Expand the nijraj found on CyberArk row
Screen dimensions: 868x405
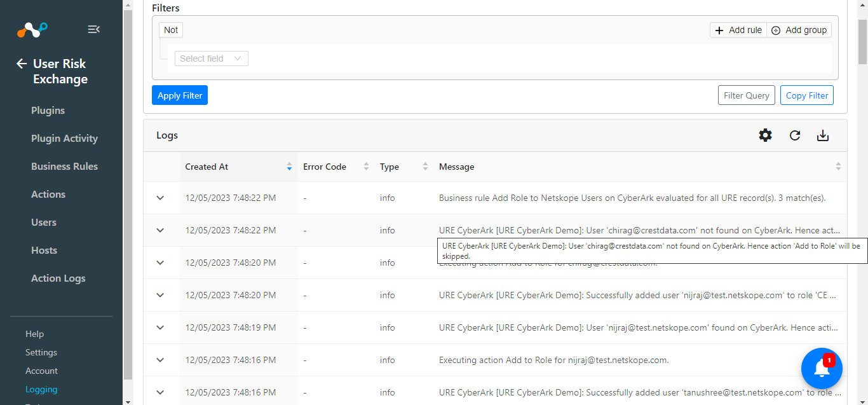click(x=160, y=327)
